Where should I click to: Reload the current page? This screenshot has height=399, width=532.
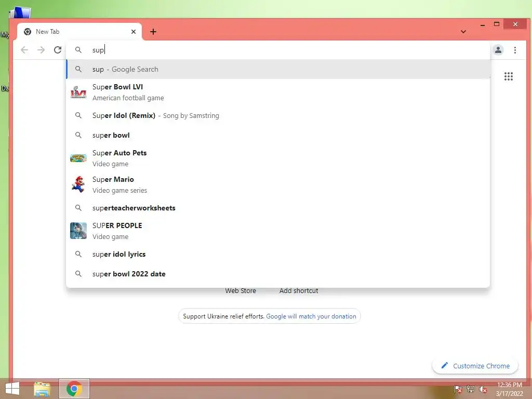click(x=58, y=50)
